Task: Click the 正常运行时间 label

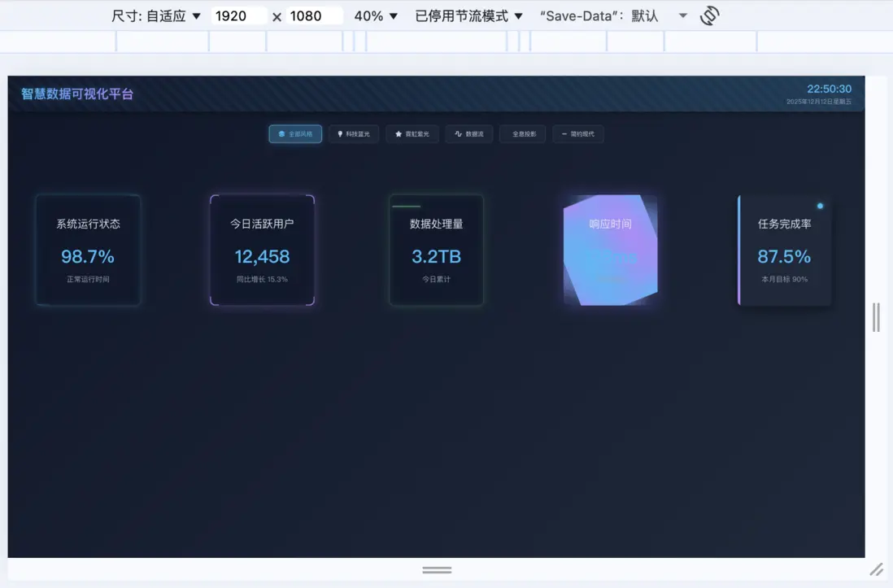Action: (x=89, y=279)
